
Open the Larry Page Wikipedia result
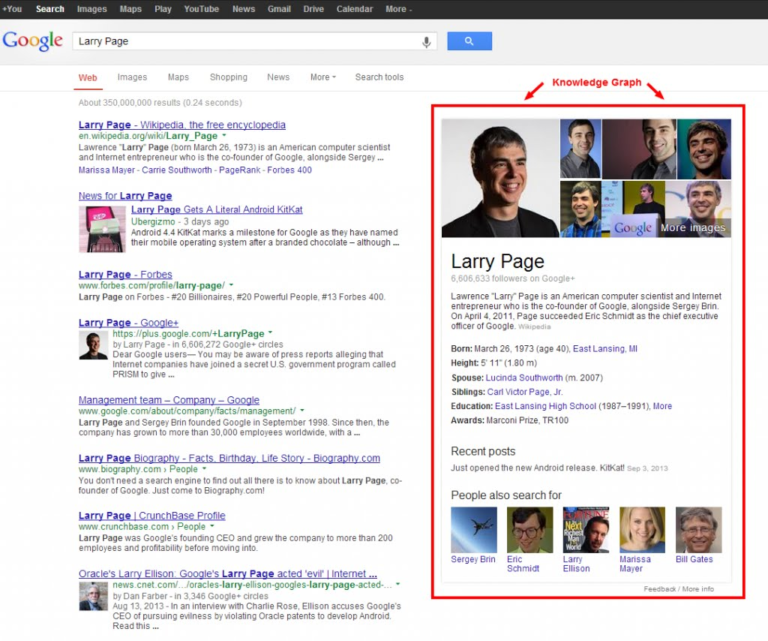click(182, 125)
